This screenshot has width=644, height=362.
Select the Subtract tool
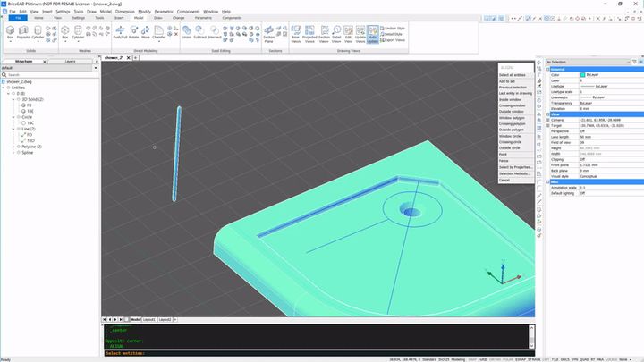click(199, 32)
